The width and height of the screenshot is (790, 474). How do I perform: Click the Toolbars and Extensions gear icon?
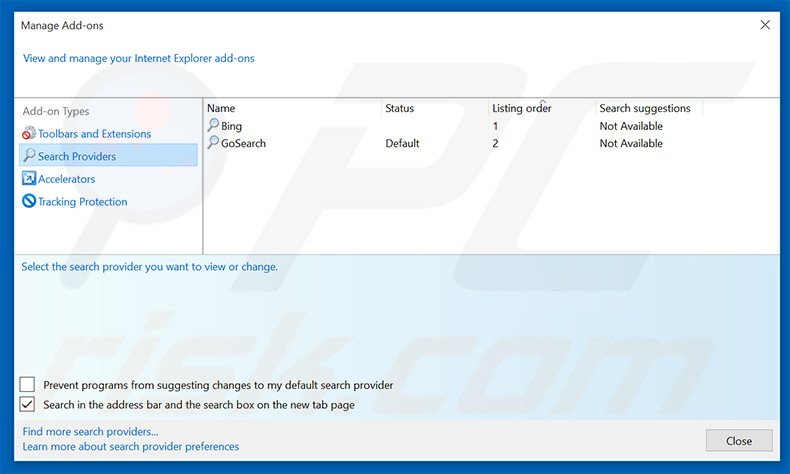(x=29, y=133)
